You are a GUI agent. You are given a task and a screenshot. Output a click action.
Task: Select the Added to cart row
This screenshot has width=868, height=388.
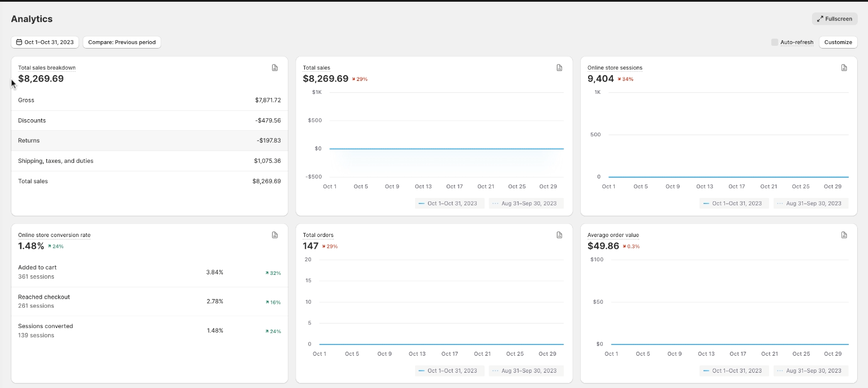point(149,271)
